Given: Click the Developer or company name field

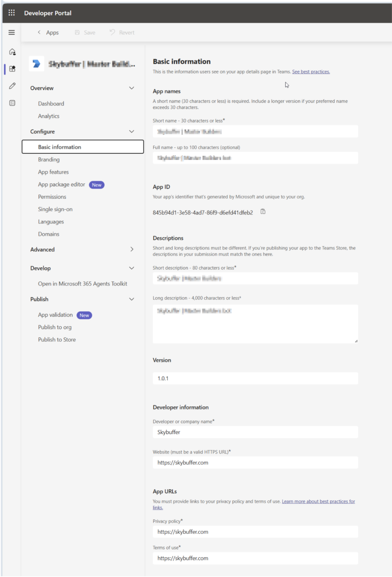Looking at the screenshot, I should (x=255, y=432).
